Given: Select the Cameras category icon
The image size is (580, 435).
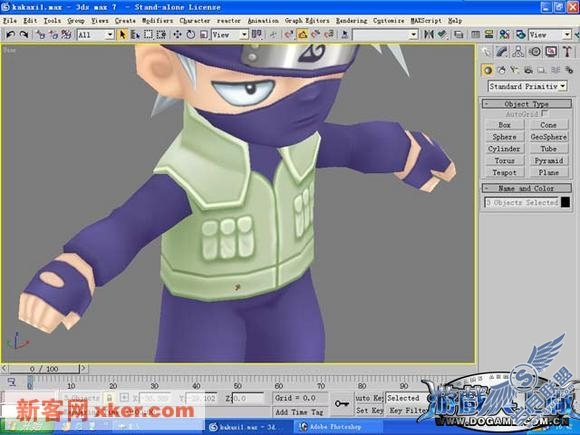Looking at the screenshot, I should coord(529,70).
